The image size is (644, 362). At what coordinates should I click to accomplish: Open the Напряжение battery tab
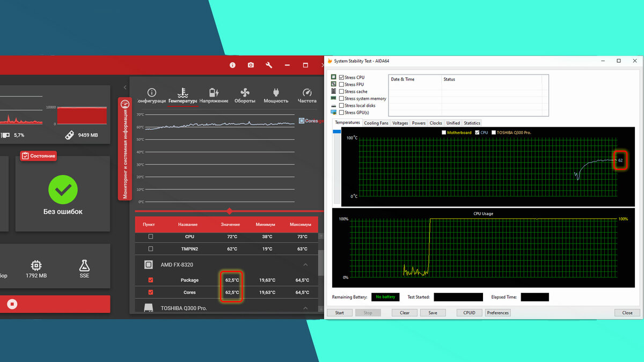pos(214,96)
